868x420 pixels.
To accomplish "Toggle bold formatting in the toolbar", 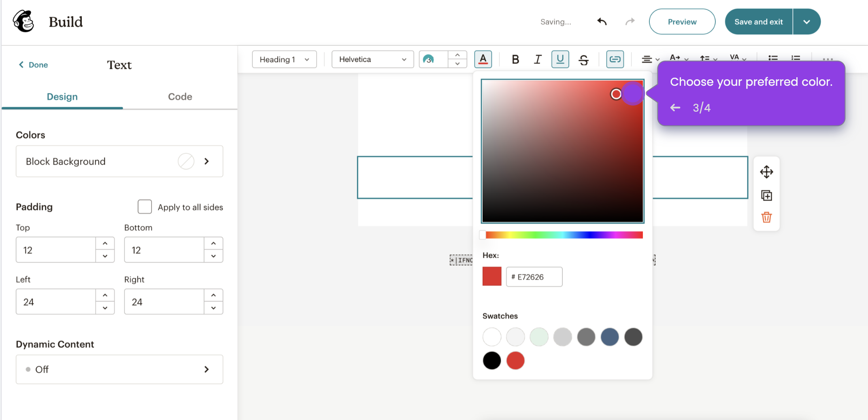I will tap(515, 59).
